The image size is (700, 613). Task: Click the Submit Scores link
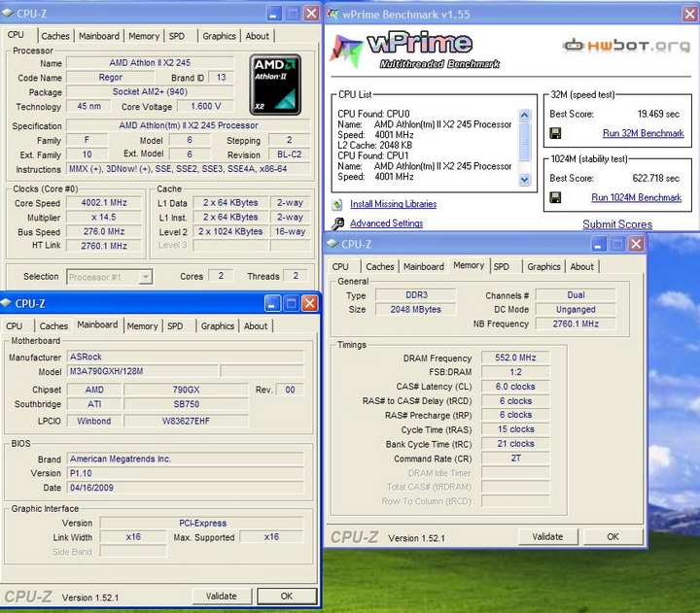tap(617, 224)
